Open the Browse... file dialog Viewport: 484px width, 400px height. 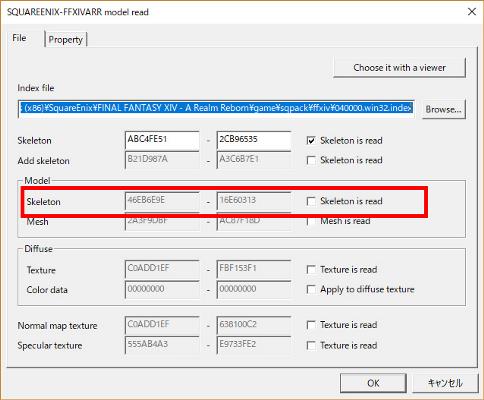[x=443, y=109]
